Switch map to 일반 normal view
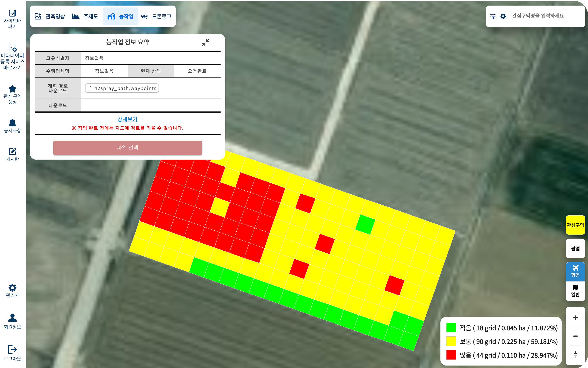Screen dimensions: 588x368 pos(575,291)
